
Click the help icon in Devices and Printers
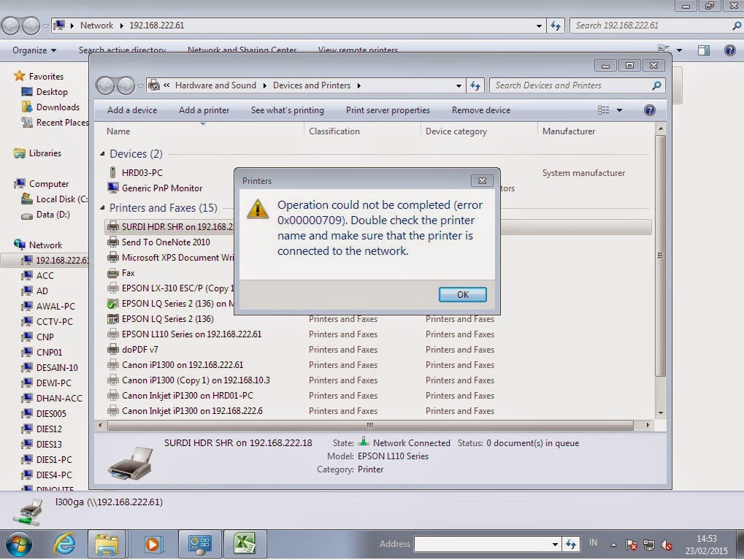point(650,110)
